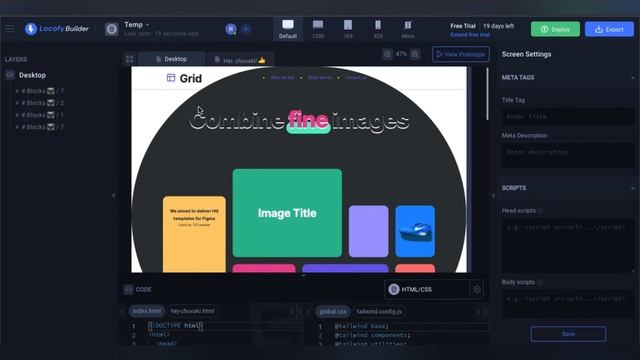Collapse the right Screen Settings panel arrow
Viewport: 640px width, 360px height.
tap(493, 196)
